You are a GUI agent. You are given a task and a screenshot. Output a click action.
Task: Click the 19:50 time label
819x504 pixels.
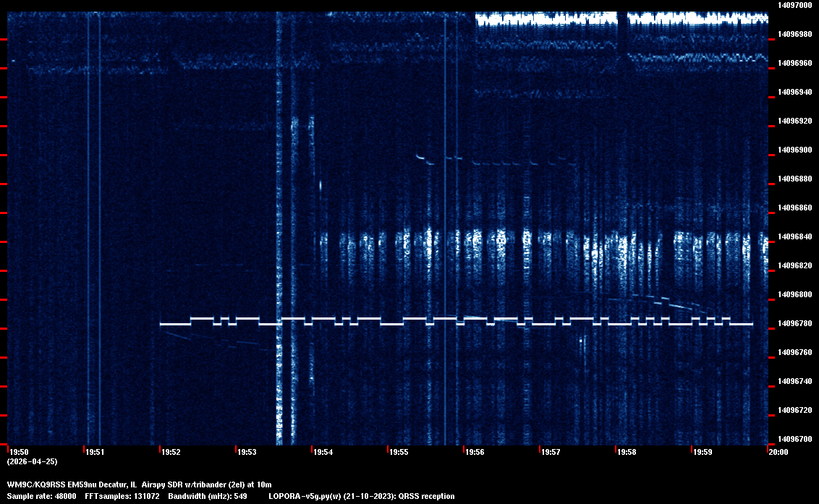(x=20, y=452)
